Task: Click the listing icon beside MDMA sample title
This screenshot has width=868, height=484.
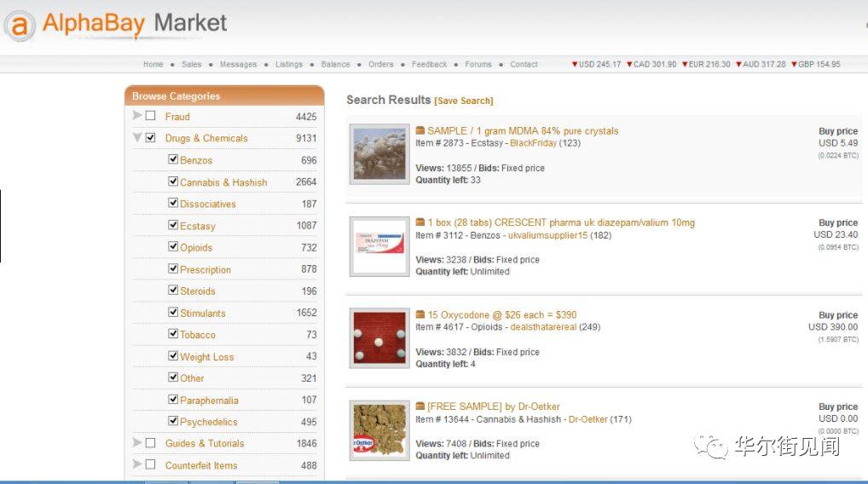Action: [420, 130]
